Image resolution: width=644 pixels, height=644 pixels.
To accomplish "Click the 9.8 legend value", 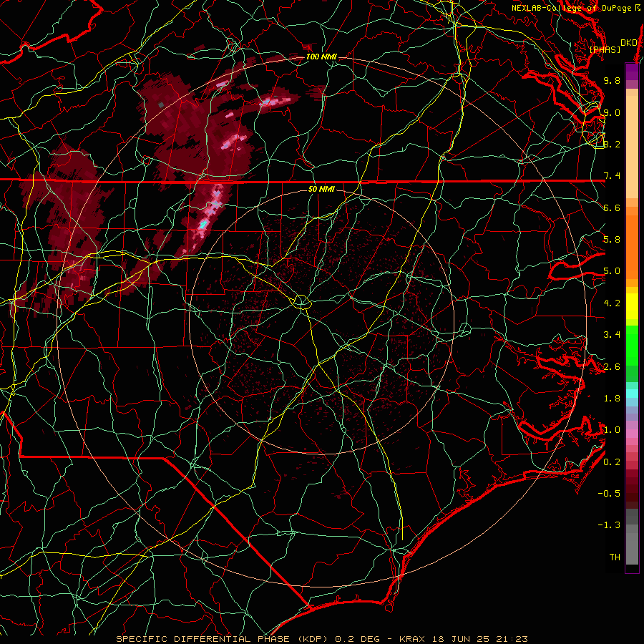I will coord(612,80).
